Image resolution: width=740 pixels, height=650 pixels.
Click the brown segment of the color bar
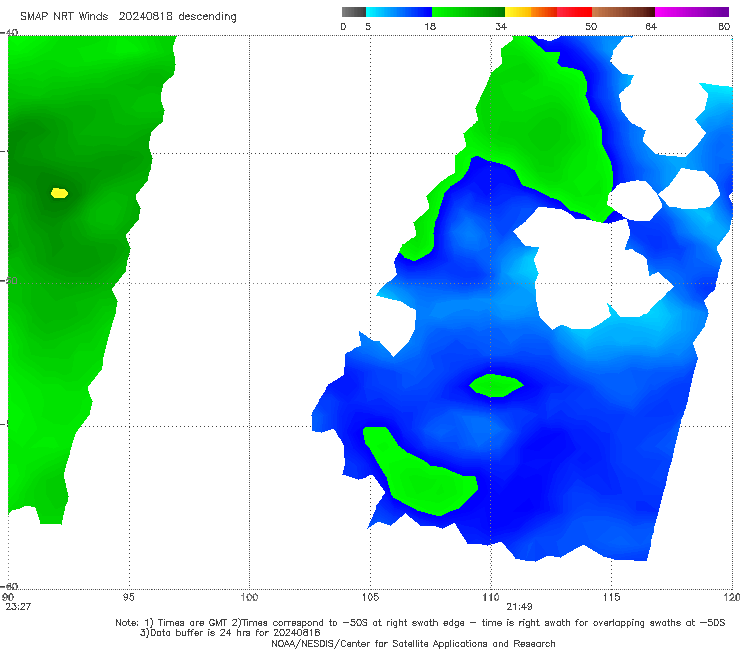(623, 12)
